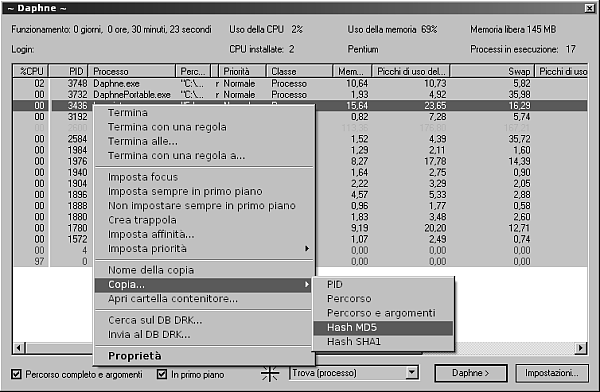
Task: Select process row with PID 1880
Action: point(300,217)
